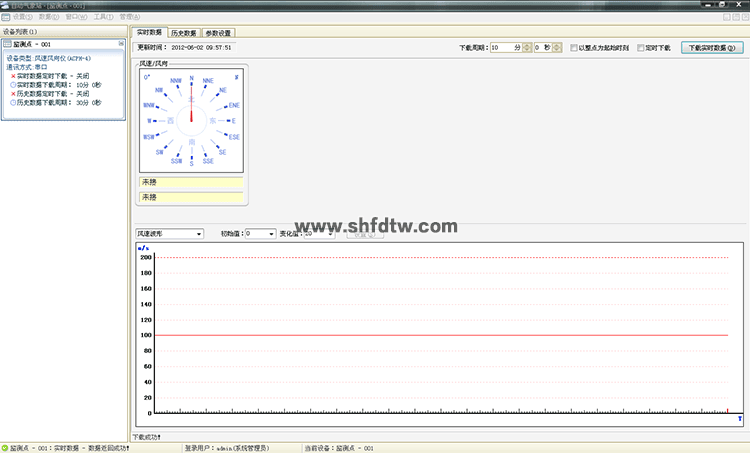The image size is (750, 453).
Task: Click the minutes spinner for 下载周期
Action: pos(526,47)
